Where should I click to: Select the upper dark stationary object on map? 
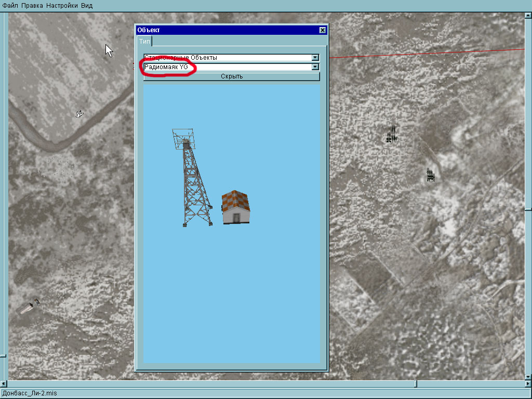[x=392, y=134]
